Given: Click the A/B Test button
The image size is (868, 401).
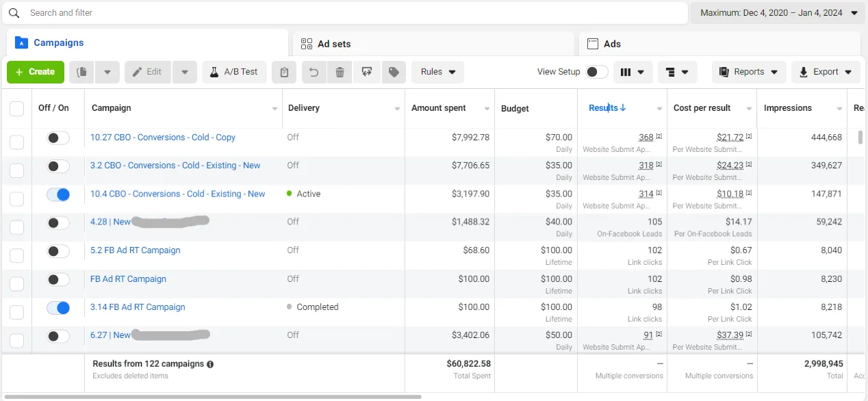Looking at the screenshot, I should 234,72.
